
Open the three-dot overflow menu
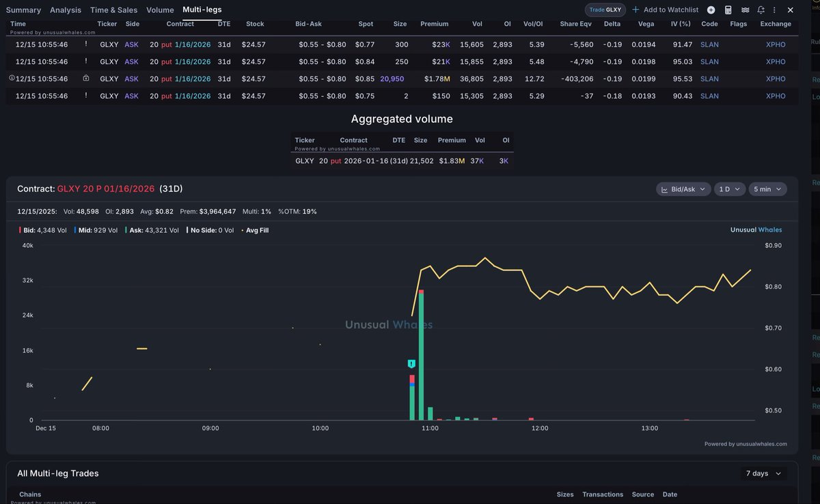coord(774,10)
